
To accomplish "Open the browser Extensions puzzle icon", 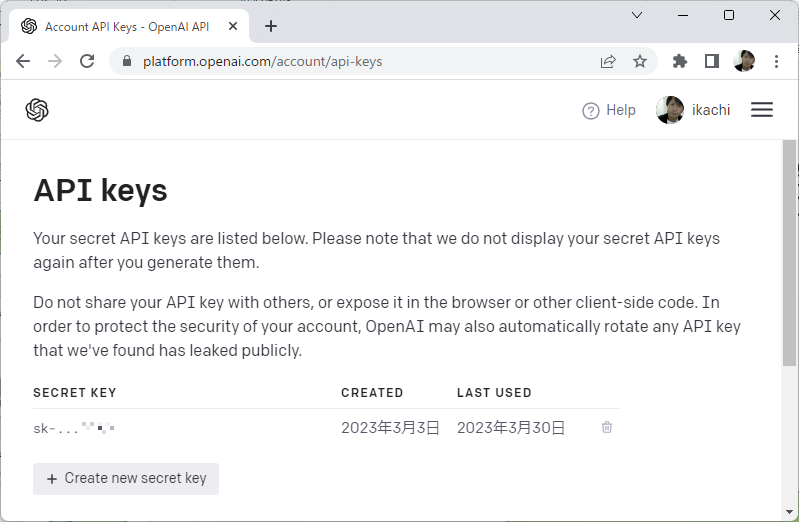I will click(680, 61).
